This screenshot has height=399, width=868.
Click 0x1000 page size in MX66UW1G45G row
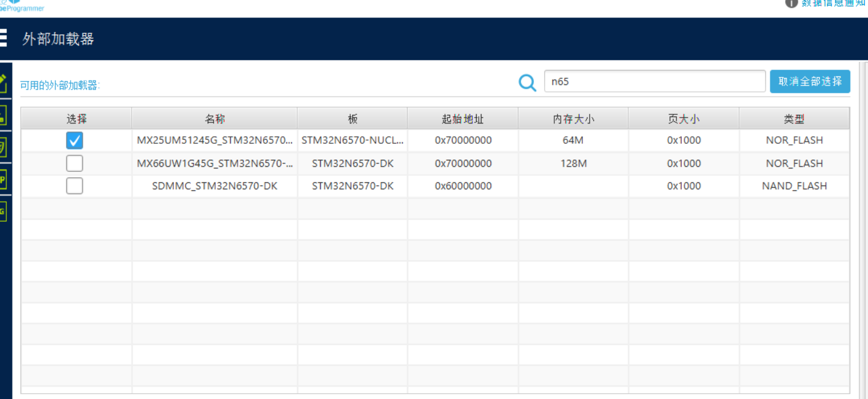coord(684,163)
